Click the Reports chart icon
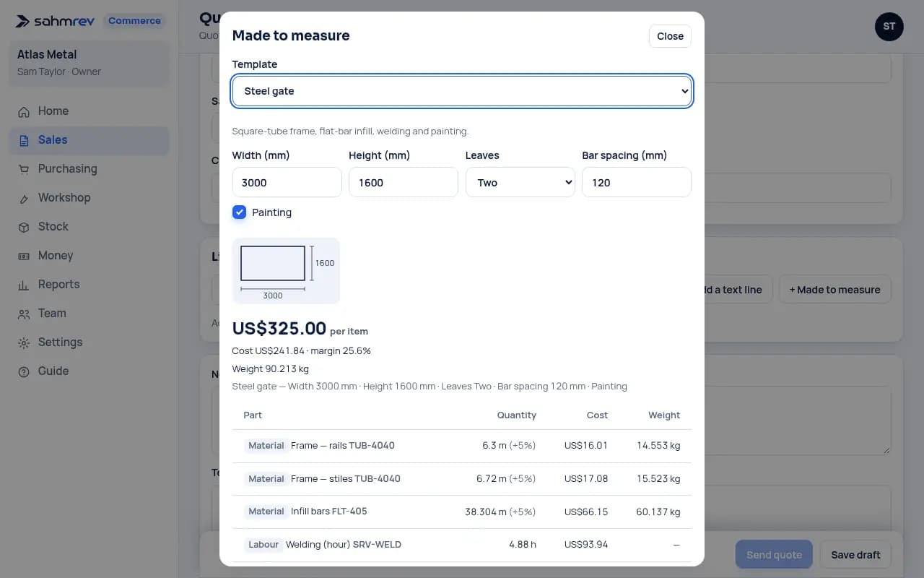Image resolution: width=924 pixels, height=578 pixels. coord(24,285)
